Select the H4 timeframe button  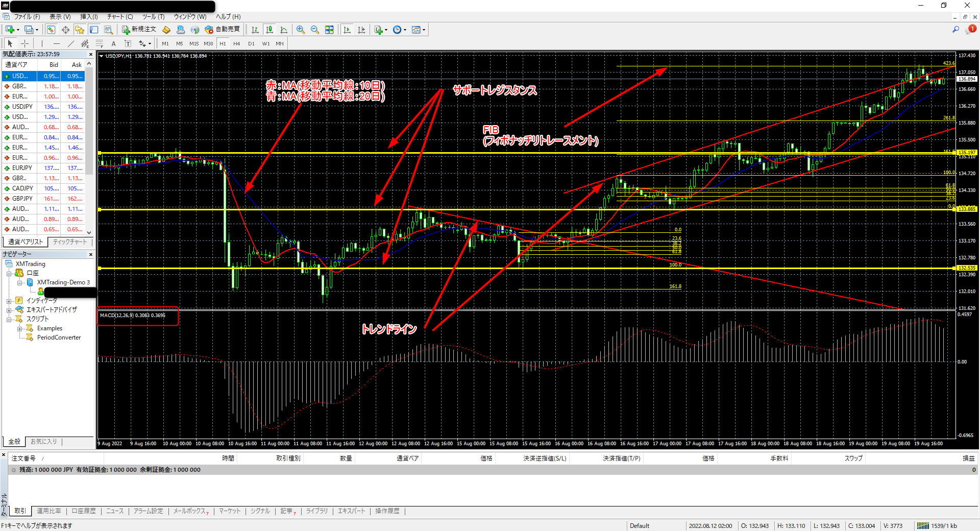point(236,43)
